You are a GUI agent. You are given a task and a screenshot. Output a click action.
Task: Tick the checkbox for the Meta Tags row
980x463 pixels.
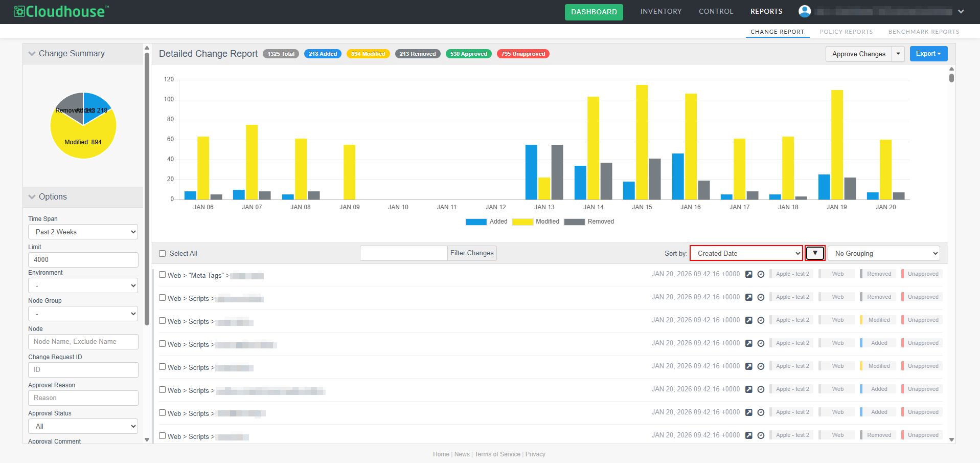[163, 275]
